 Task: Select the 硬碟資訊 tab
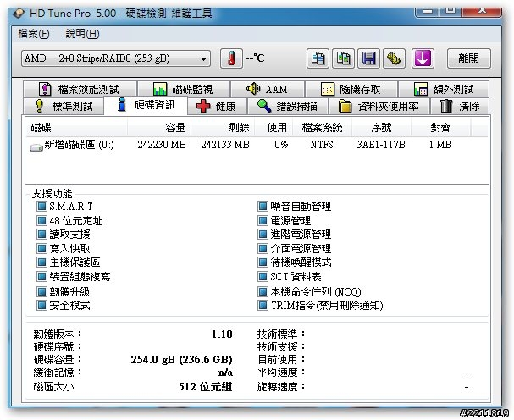[146, 105]
